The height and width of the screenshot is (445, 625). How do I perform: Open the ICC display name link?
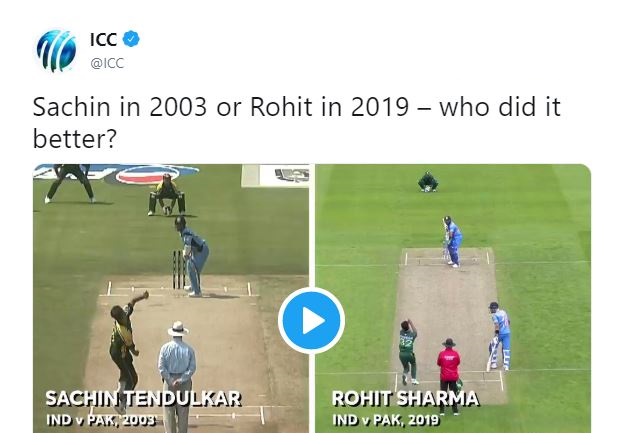coord(103,40)
